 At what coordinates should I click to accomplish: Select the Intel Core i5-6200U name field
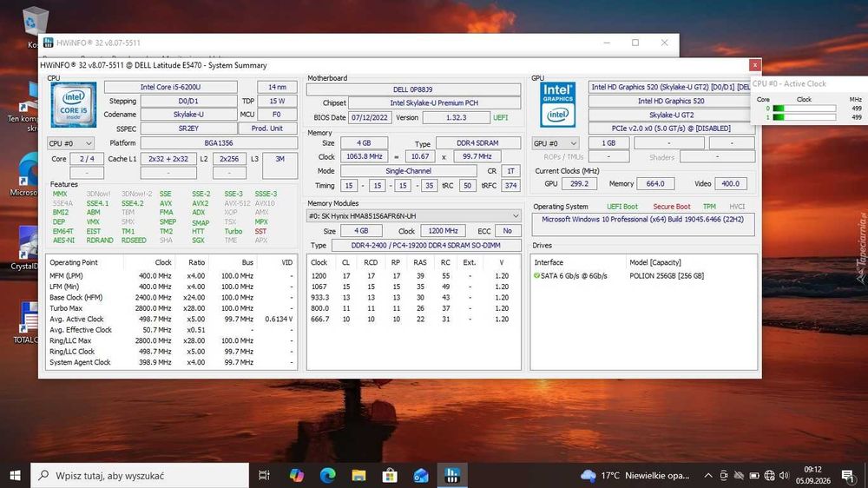pos(170,87)
